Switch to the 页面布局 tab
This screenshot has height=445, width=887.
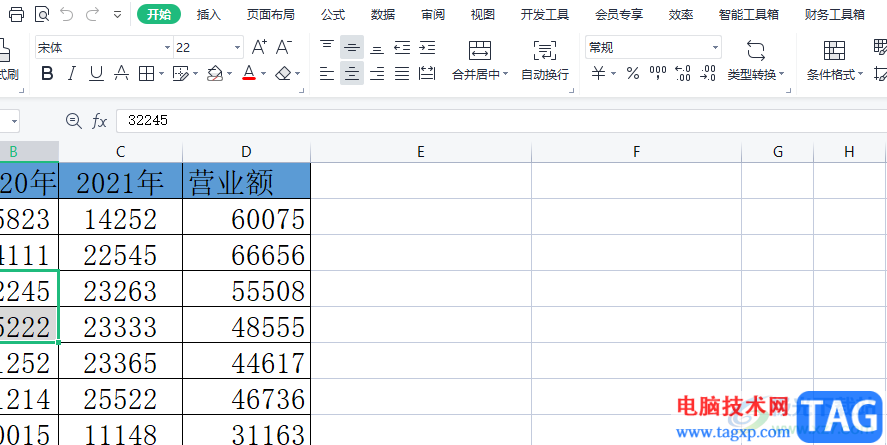270,15
